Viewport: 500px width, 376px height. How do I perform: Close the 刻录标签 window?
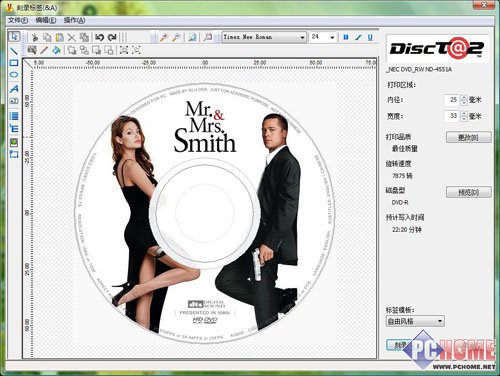tap(484, 5)
